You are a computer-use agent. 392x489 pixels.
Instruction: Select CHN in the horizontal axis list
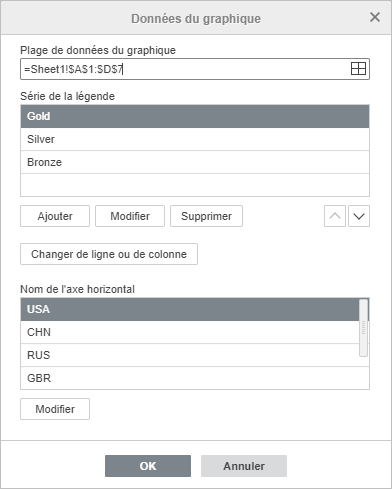pyautogui.click(x=190, y=332)
